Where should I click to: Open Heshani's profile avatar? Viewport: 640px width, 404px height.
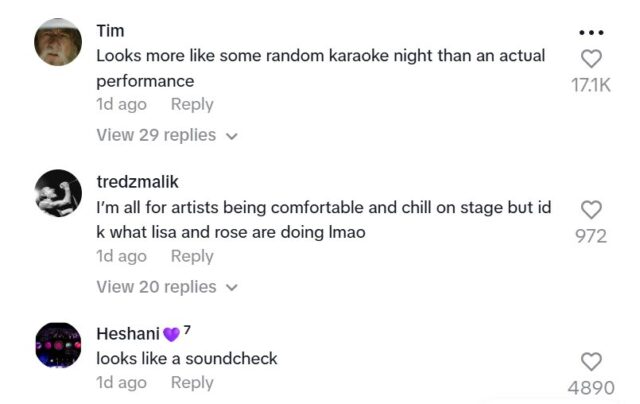pyautogui.click(x=58, y=345)
